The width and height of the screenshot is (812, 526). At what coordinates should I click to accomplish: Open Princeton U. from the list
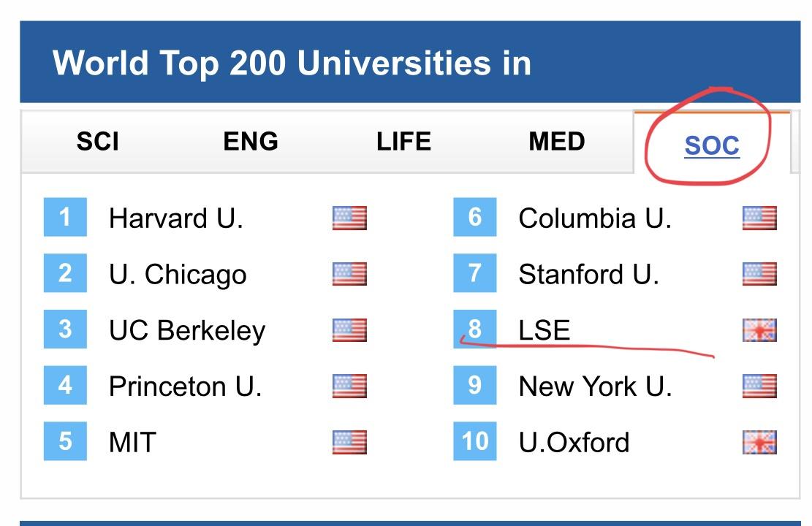[x=185, y=386]
